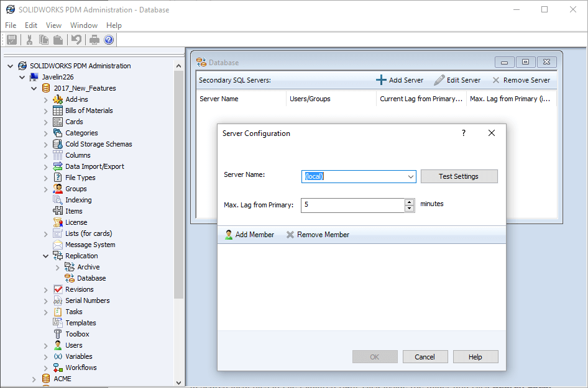Open the Server Name dropdown list

pyautogui.click(x=411, y=176)
